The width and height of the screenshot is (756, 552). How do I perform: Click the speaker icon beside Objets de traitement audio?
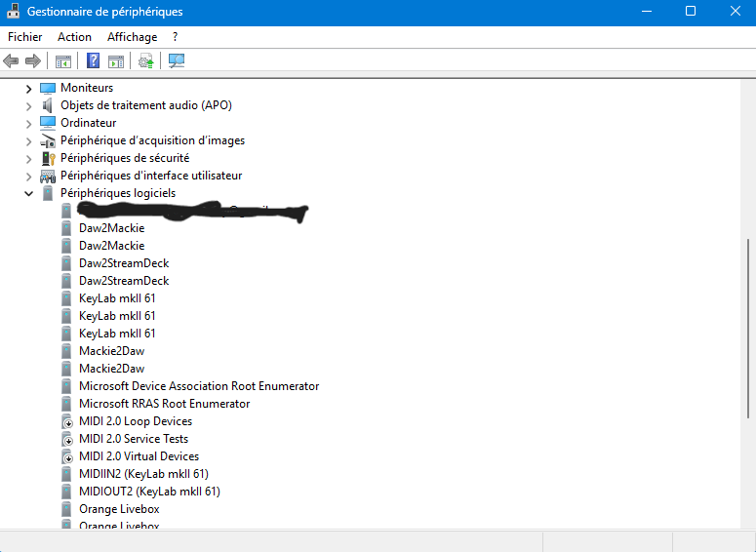coord(48,105)
